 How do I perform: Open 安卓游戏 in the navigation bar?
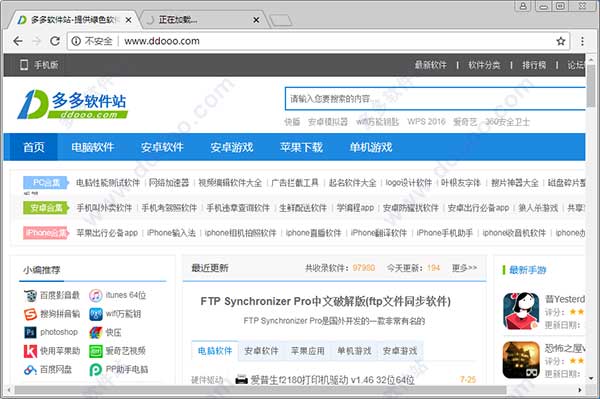point(232,147)
